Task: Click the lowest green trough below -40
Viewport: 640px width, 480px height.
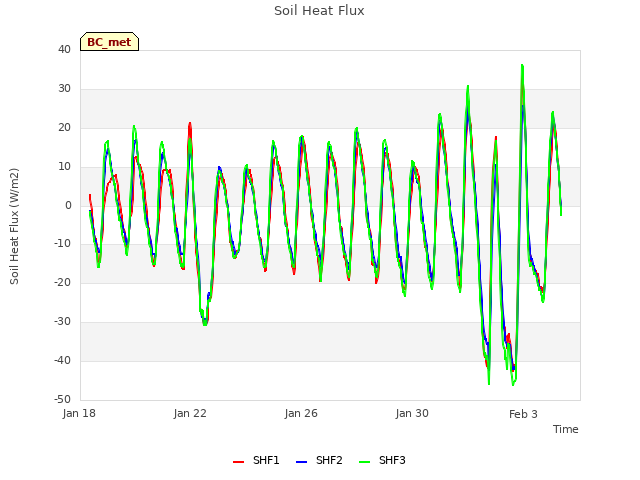Action: click(x=513, y=384)
